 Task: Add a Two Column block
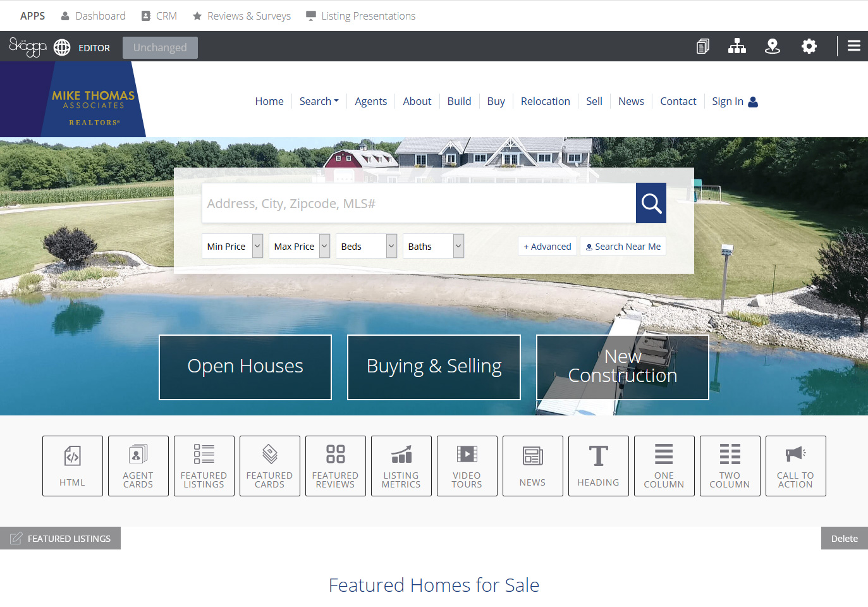[x=730, y=466]
